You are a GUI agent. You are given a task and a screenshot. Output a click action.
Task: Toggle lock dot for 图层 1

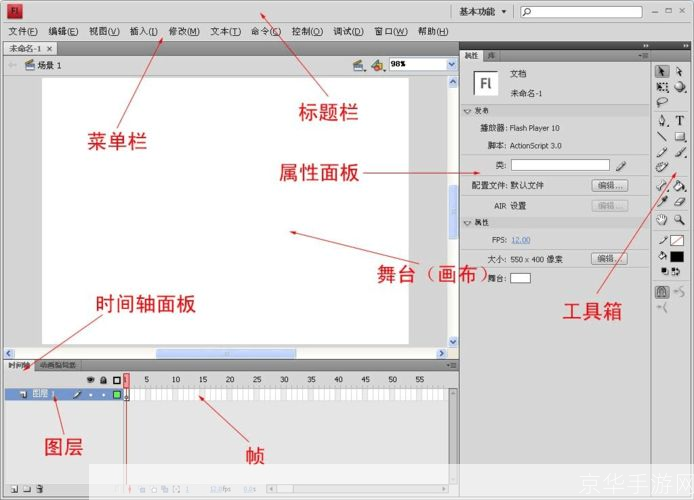(103, 395)
